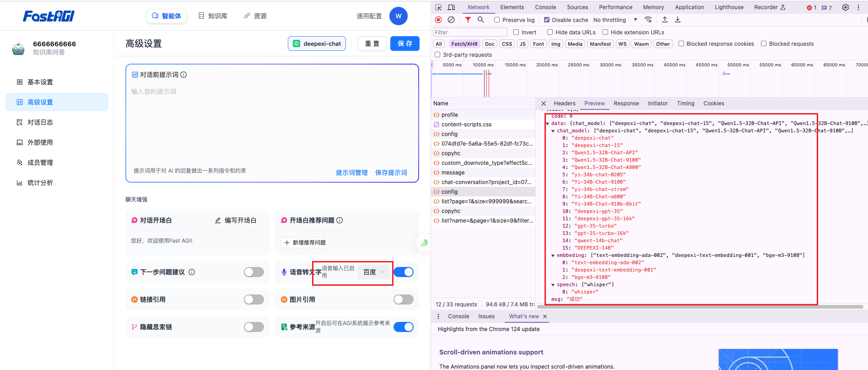Image resolution: width=868 pixels, height=370 pixels.
Task: Click the 新增推荐问题 button
Action: click(x=305, y=243)
